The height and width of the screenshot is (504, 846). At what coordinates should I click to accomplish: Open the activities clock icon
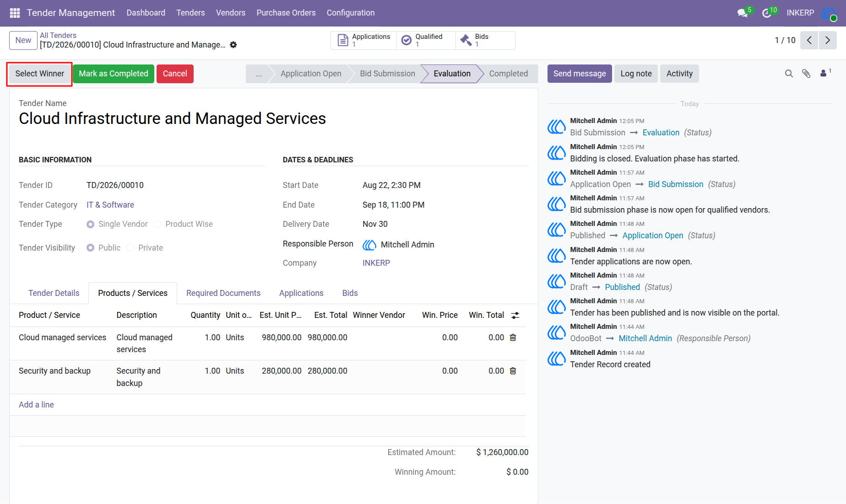pos(767,13)
